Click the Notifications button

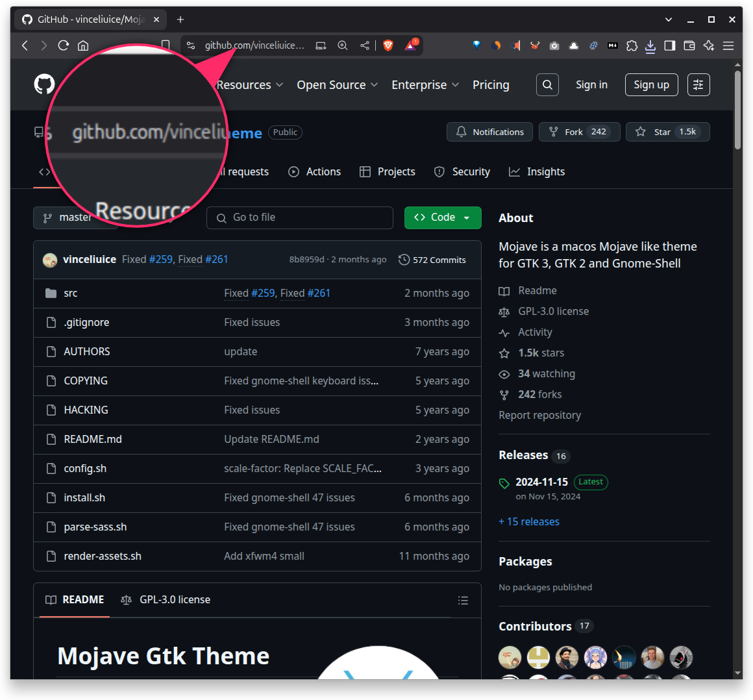[489, 132]
